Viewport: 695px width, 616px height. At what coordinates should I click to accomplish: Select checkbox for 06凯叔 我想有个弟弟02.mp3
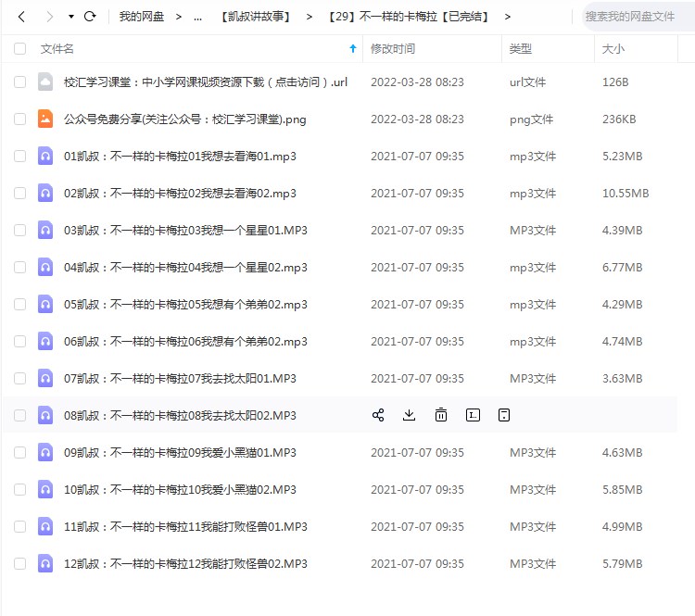click(20, 341)
